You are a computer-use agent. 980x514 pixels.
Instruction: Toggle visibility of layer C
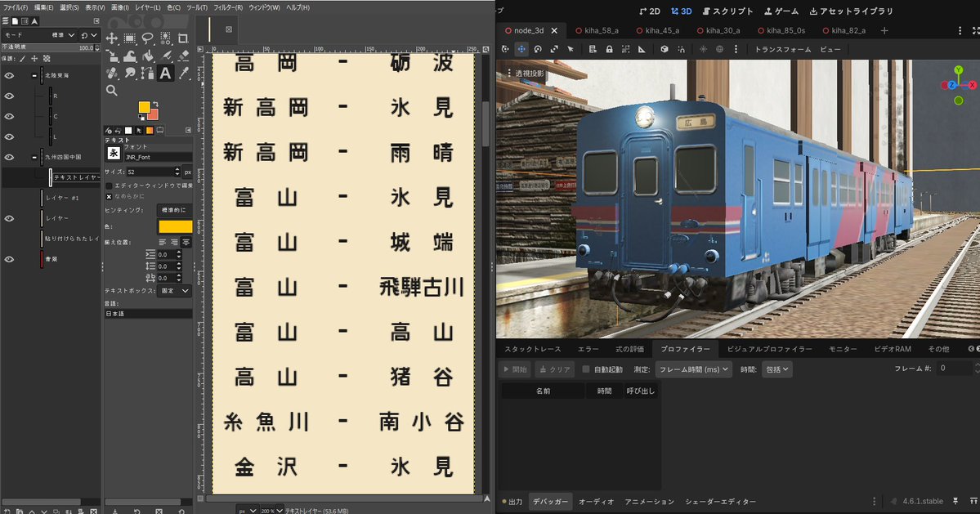pyautogui.click(x=9, y=116)
